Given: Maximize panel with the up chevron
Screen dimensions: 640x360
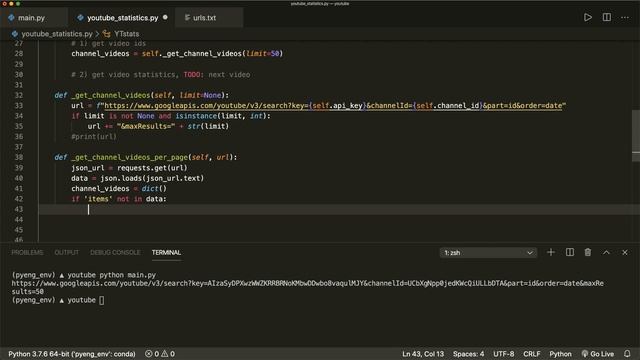Looking at the screenshot, I should tap(607, 252).
